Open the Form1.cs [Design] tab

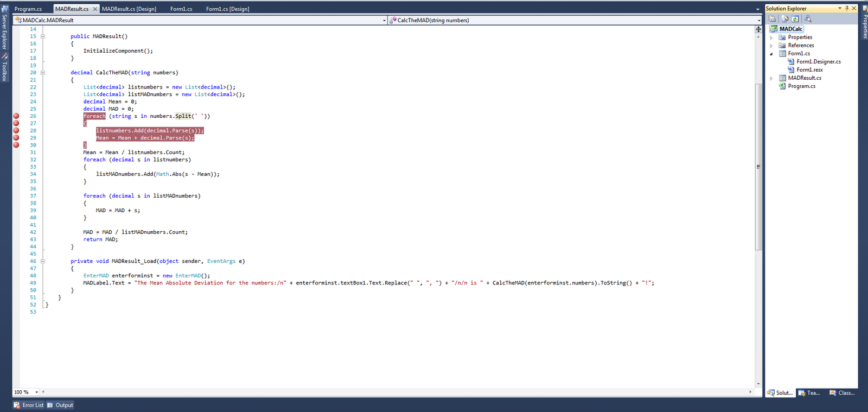pyautogui.click(x=228, y=9)
